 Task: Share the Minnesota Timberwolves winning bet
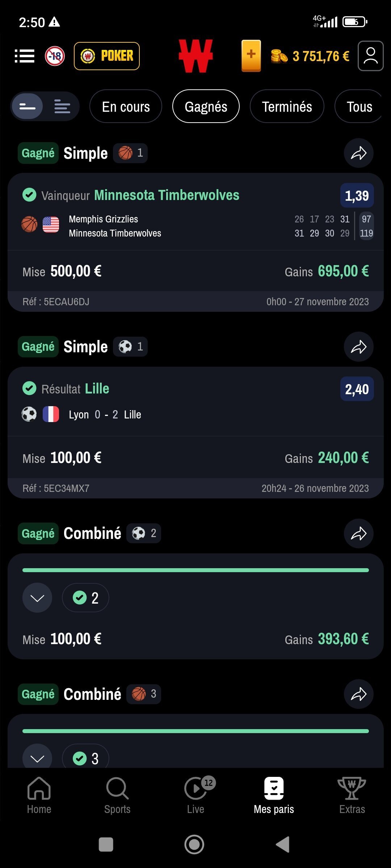click(x=358, y=153)
